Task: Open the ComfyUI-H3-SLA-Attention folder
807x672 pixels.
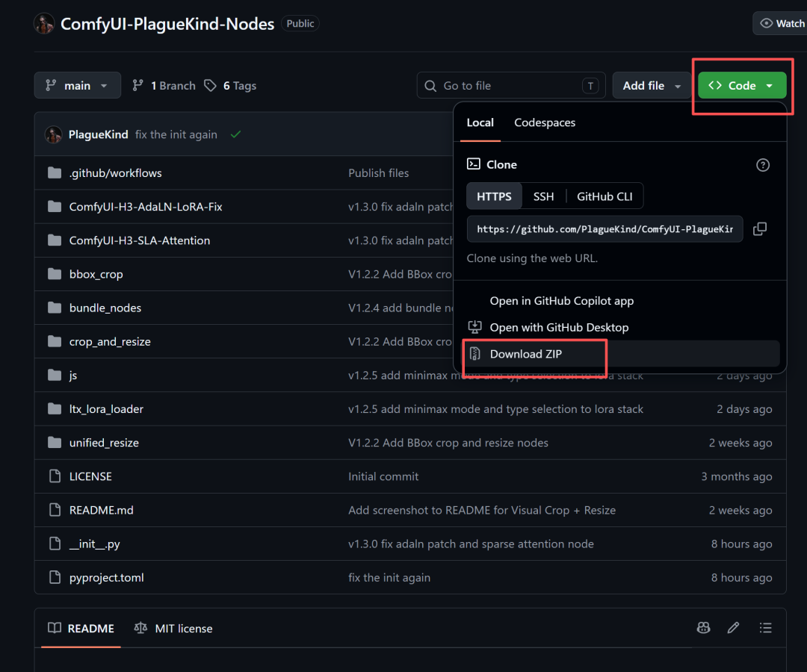Action: pos(140,240)
